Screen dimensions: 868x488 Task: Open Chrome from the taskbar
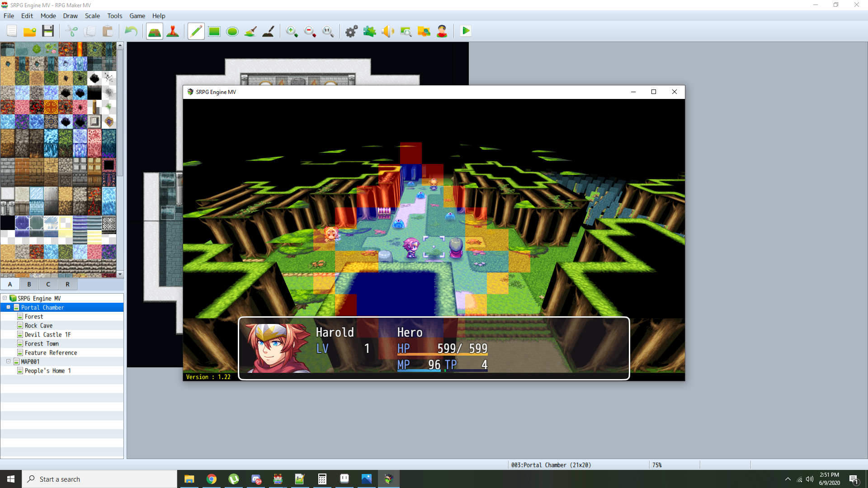[212, 479]
